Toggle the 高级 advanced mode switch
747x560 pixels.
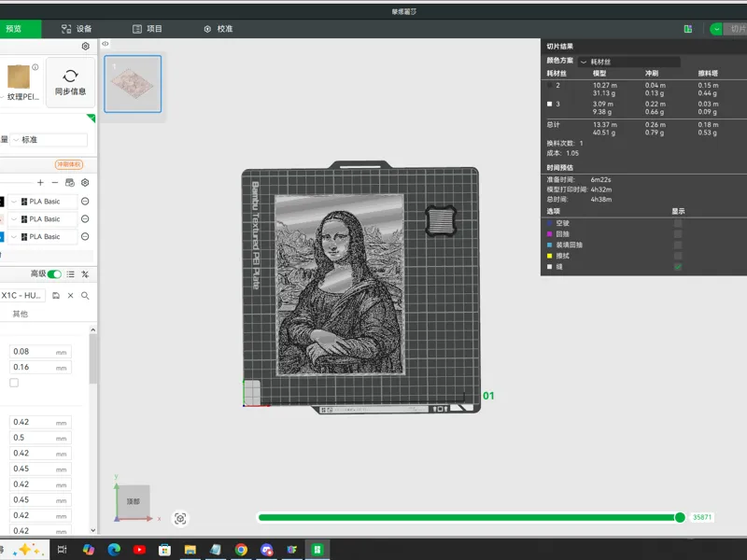point(54,273)
